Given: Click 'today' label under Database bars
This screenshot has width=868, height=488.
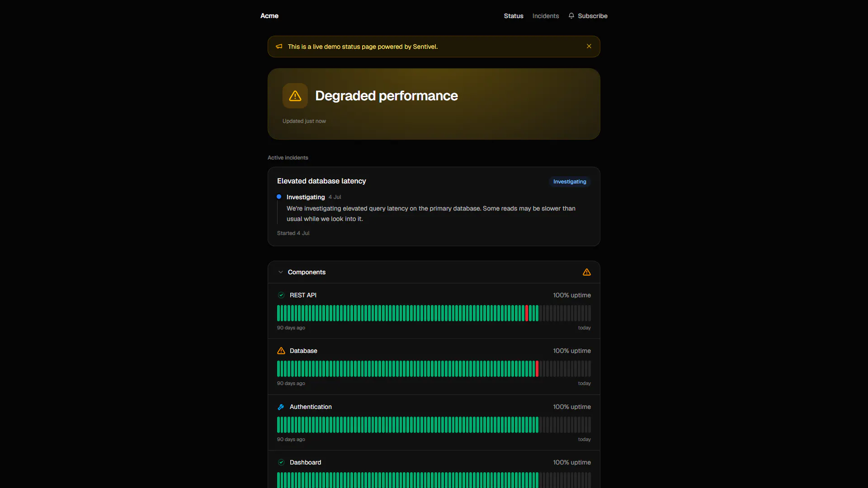Looking at the screenshot, I should click(584, 383).
